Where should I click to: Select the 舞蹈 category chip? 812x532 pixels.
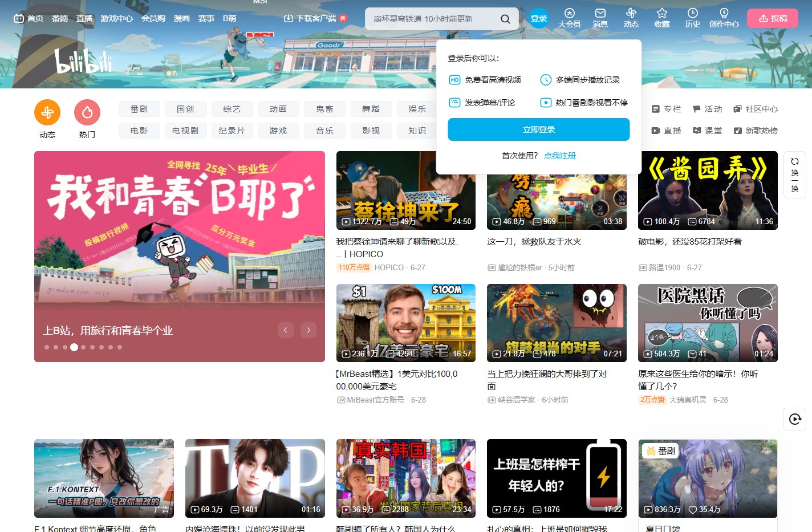point(371,109)
